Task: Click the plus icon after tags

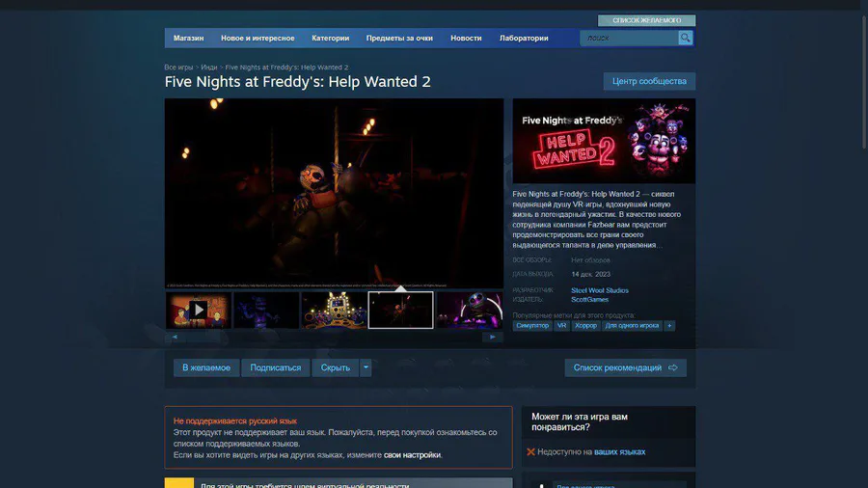Action: pyautogui.click(x=669, y=326)
